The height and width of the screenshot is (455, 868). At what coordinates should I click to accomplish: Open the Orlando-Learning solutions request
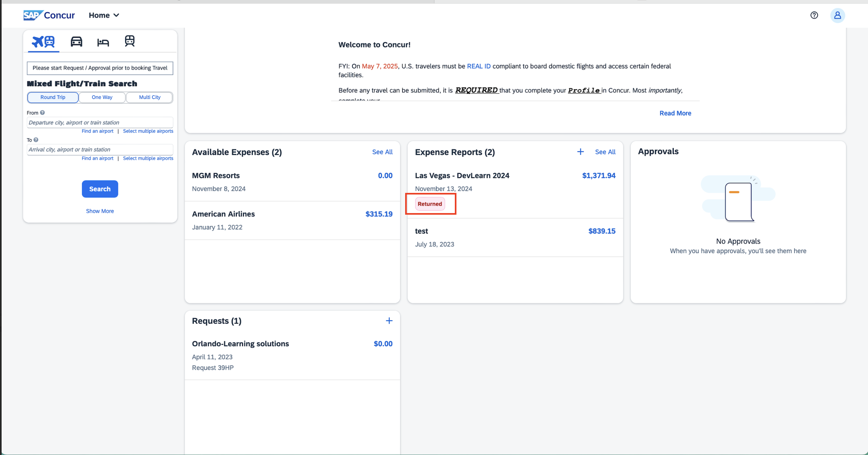tap(292, 356)
